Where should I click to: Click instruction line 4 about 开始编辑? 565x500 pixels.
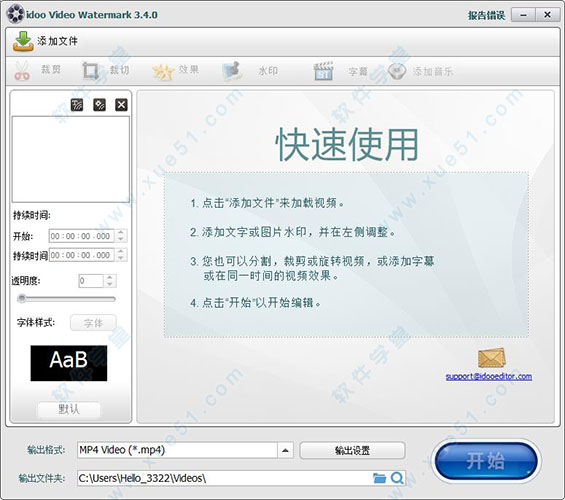(255, 303)
